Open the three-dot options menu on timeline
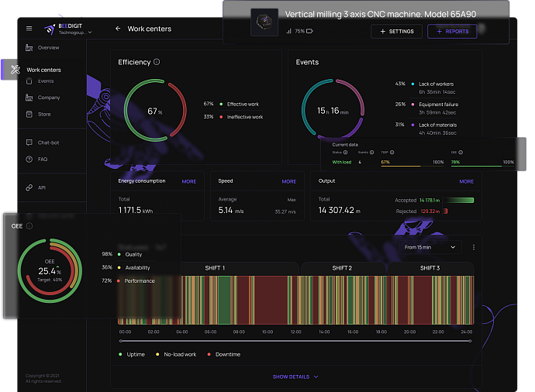Screen dimensions: 535x392 pyautogui.click(x=474, y=247)
